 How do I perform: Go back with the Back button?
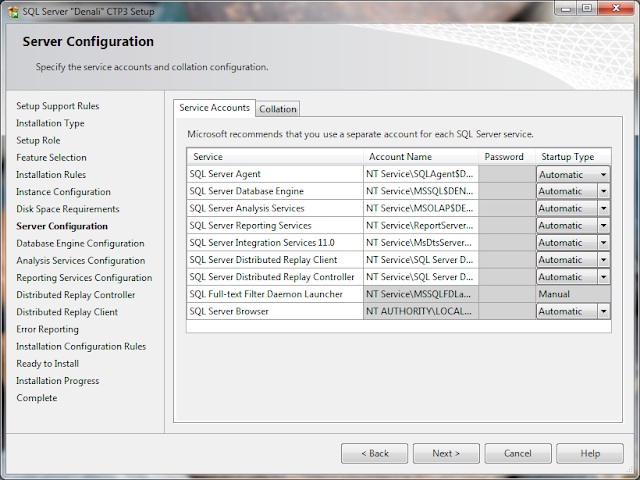[374, 453]
